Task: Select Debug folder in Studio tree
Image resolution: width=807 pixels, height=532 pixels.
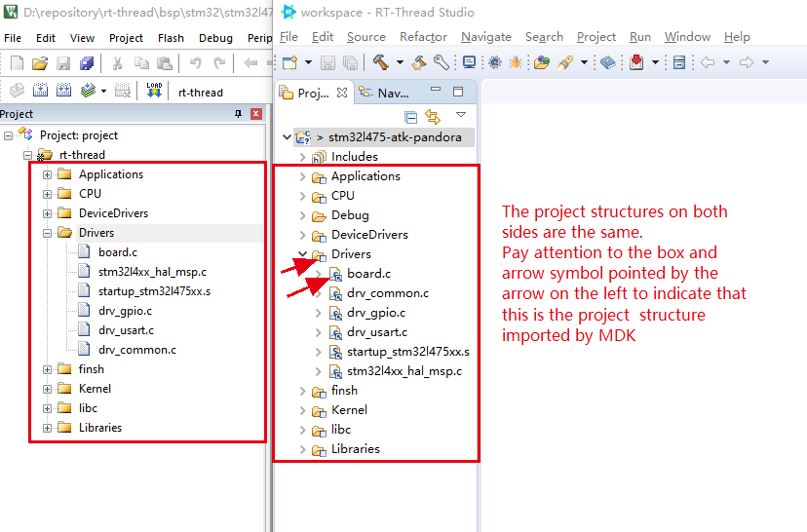Action: tap(350, 215)
